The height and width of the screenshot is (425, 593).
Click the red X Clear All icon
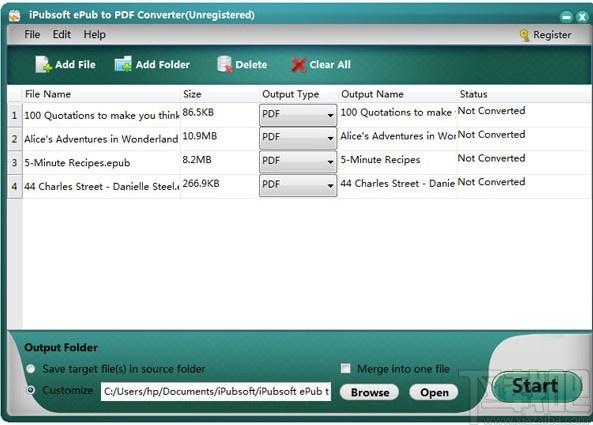click(298, 65)
